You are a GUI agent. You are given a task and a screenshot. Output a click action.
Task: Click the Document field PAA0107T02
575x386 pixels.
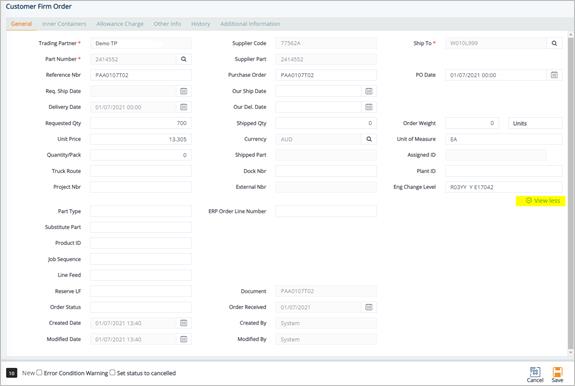pos(326,291)
